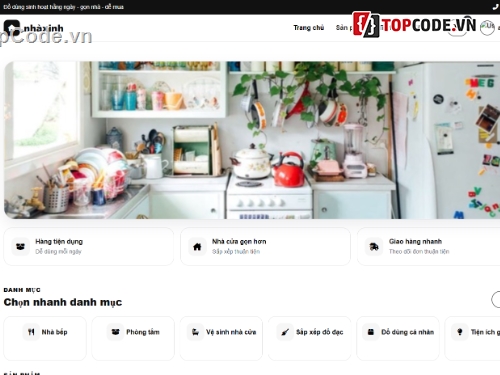Click the nhàxinh logo icon

(12, 28)
